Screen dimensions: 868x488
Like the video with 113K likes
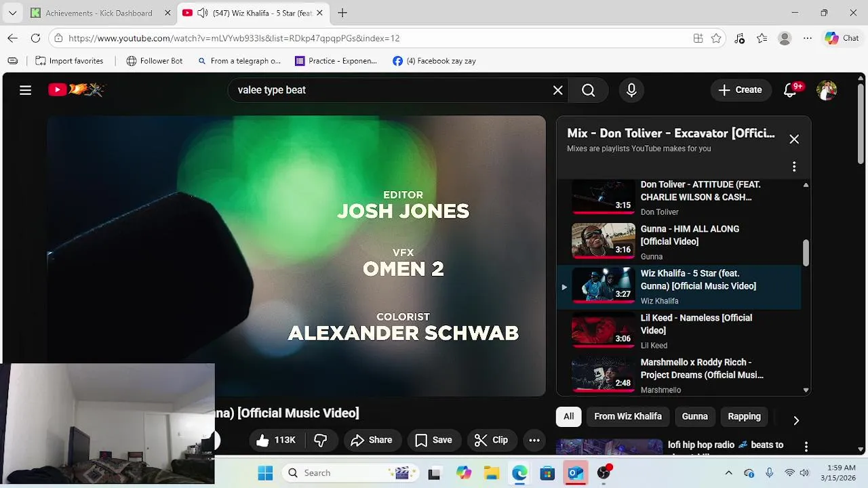[275, 440]
